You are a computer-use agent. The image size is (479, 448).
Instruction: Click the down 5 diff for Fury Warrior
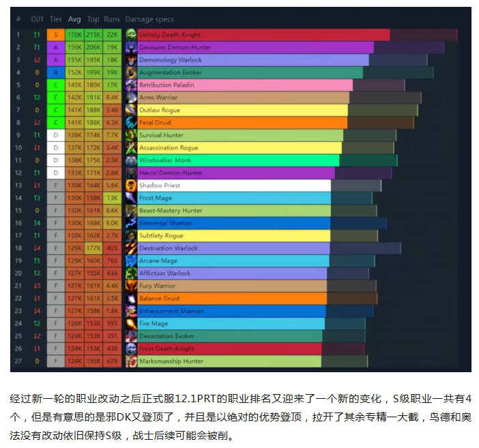tap(37, 285)
